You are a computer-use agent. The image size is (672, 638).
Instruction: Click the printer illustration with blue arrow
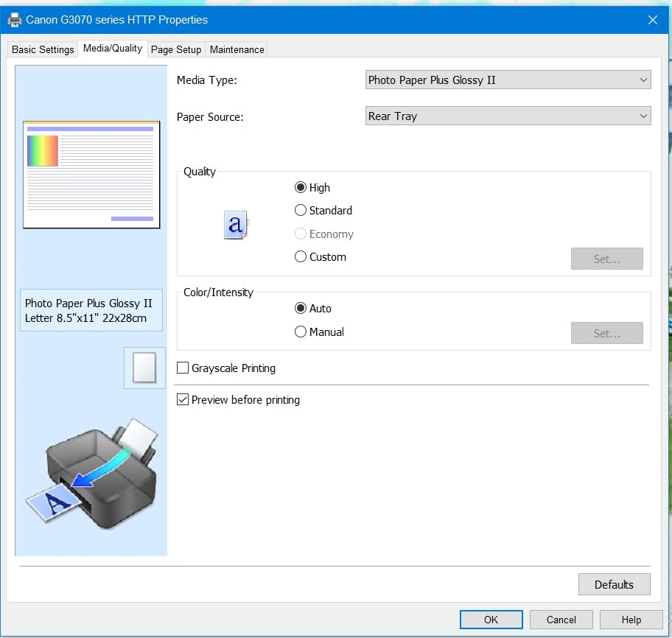(92, 474)
